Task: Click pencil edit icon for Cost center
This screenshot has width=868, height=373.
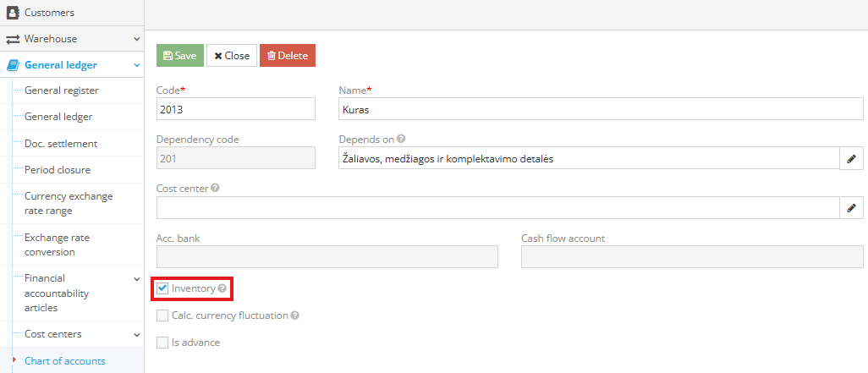Action: point(851,207)
